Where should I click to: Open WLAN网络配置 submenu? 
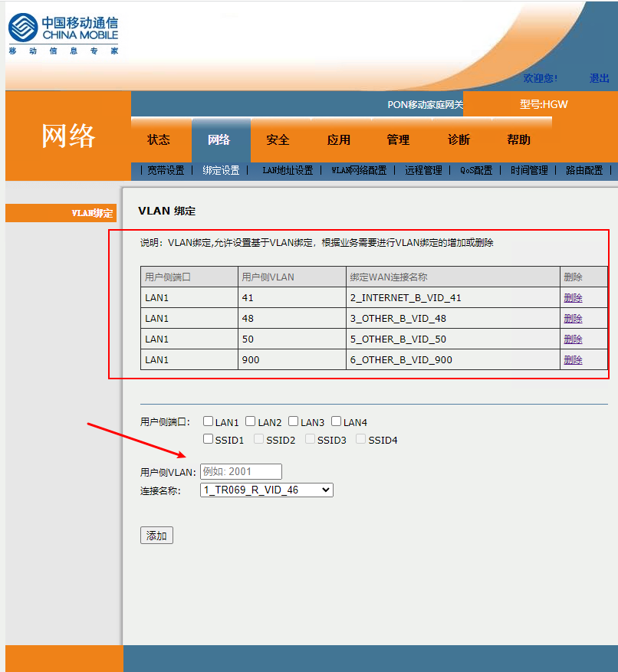pos(359,170)
